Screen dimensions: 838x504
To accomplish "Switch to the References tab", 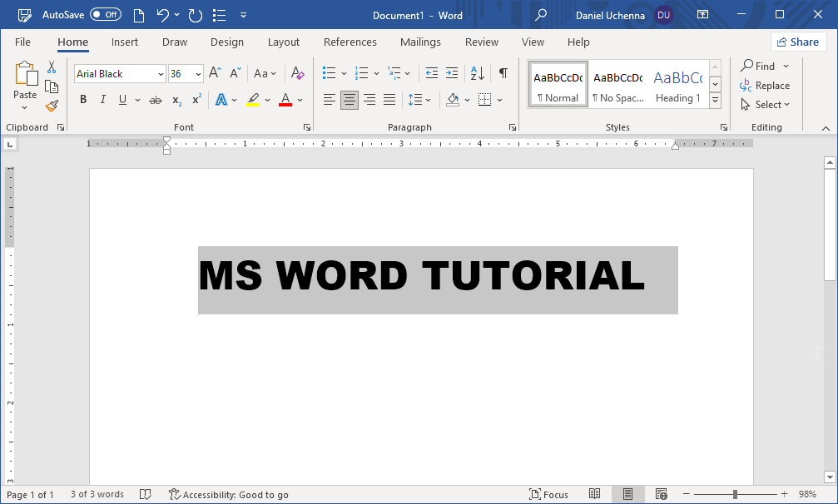I will 350,42.
